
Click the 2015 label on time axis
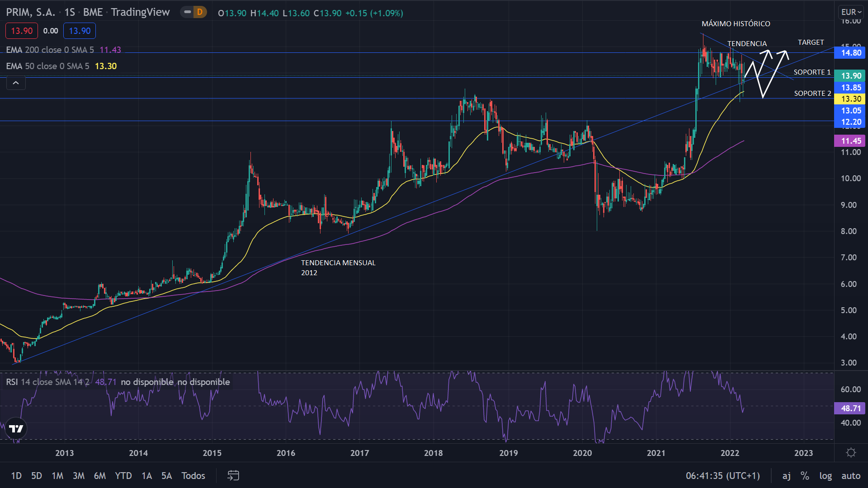click(x=212, y=453)
